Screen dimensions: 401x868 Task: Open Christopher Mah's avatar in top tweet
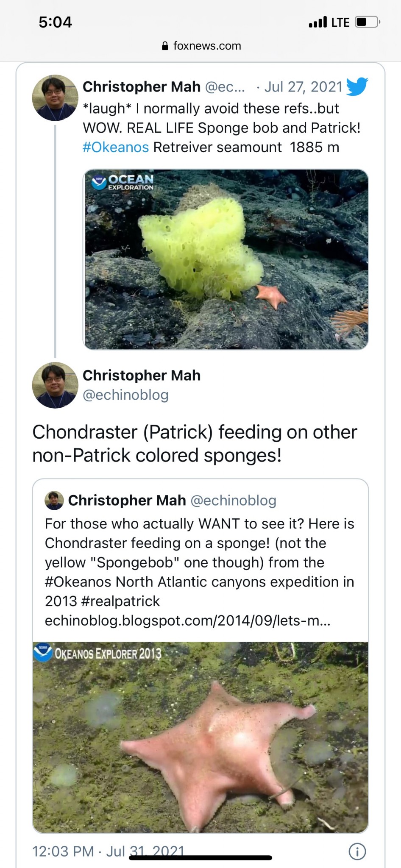coord(55,98)
